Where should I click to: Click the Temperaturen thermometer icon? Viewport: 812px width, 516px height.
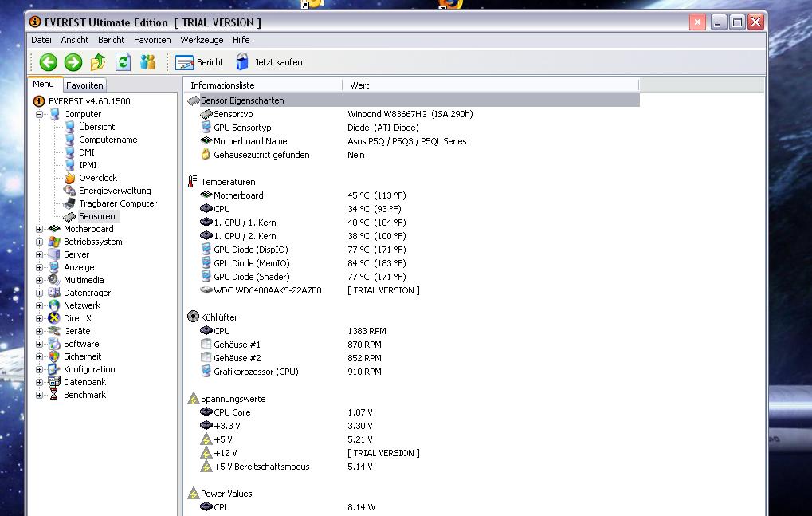point(193,181)
